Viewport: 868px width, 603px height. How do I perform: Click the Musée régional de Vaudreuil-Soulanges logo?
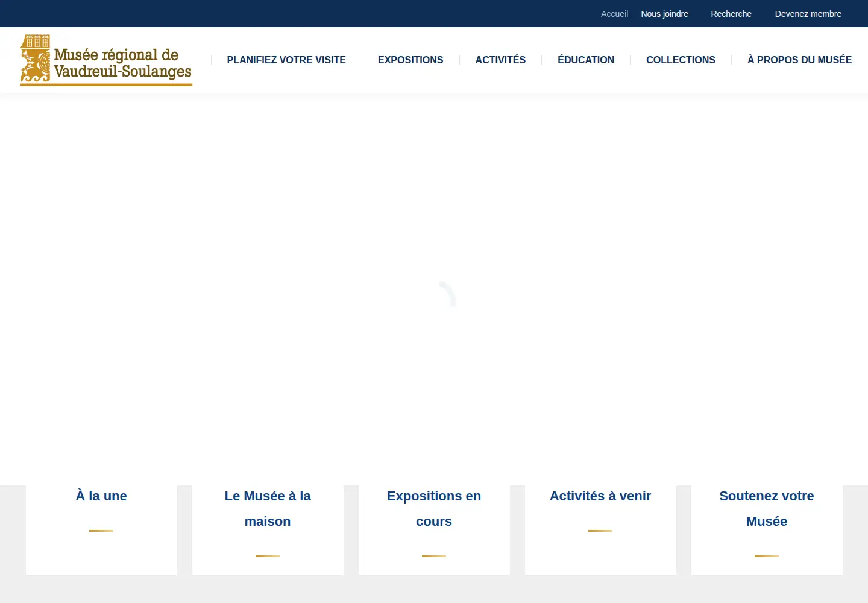coord(106,60)
